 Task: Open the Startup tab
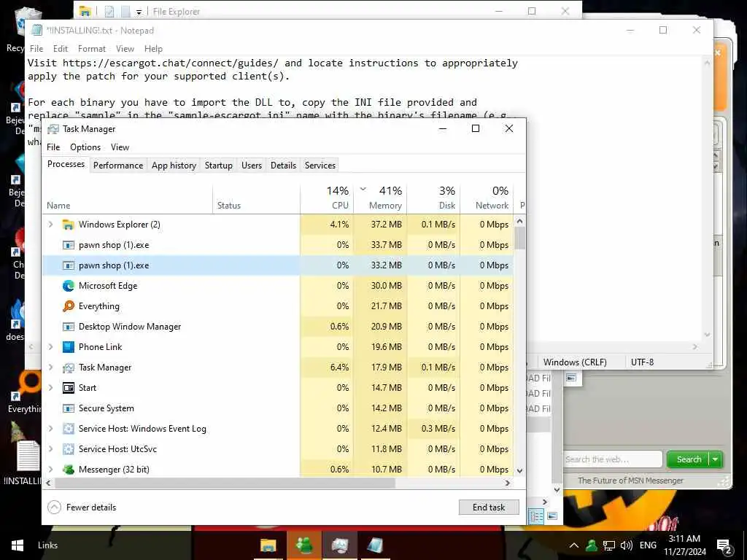click(x=219, y=166)
